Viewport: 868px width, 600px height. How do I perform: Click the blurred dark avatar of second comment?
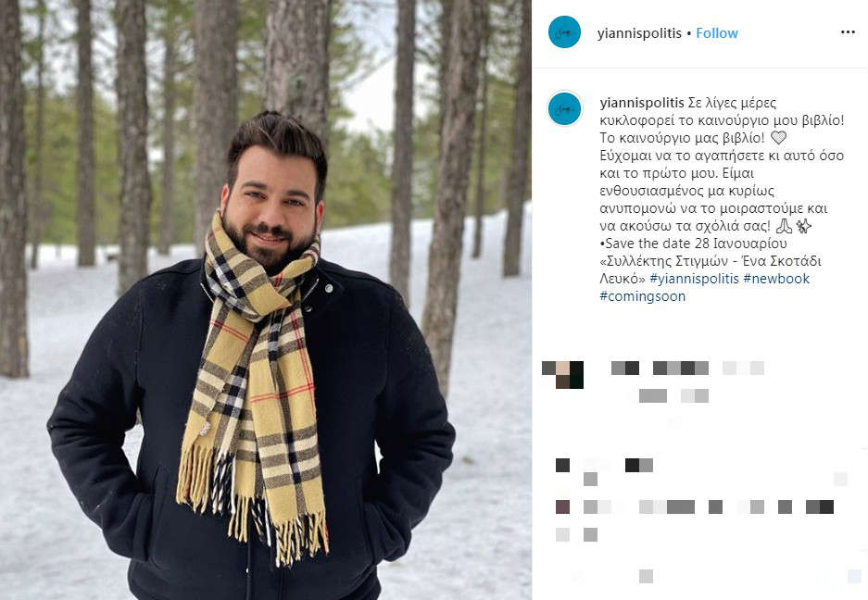tap(562, 465)
